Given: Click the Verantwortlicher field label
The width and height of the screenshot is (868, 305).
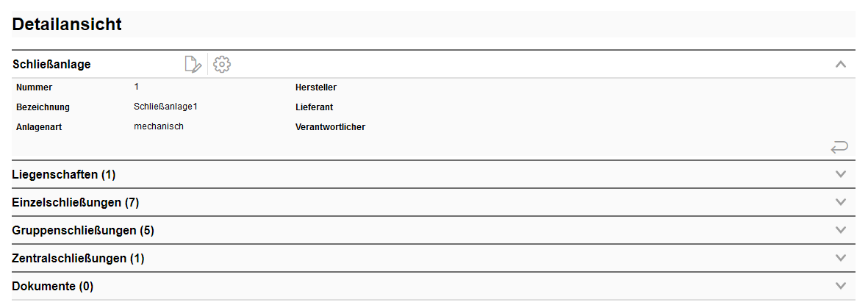Looking at the screenshot, I should pos(330,127).
